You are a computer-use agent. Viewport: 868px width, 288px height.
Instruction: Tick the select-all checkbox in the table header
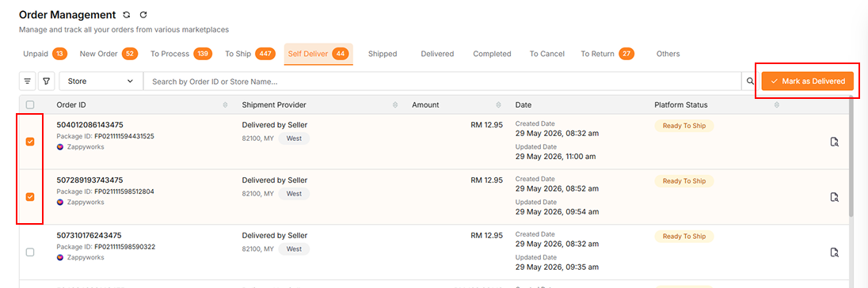coord(30,105)
